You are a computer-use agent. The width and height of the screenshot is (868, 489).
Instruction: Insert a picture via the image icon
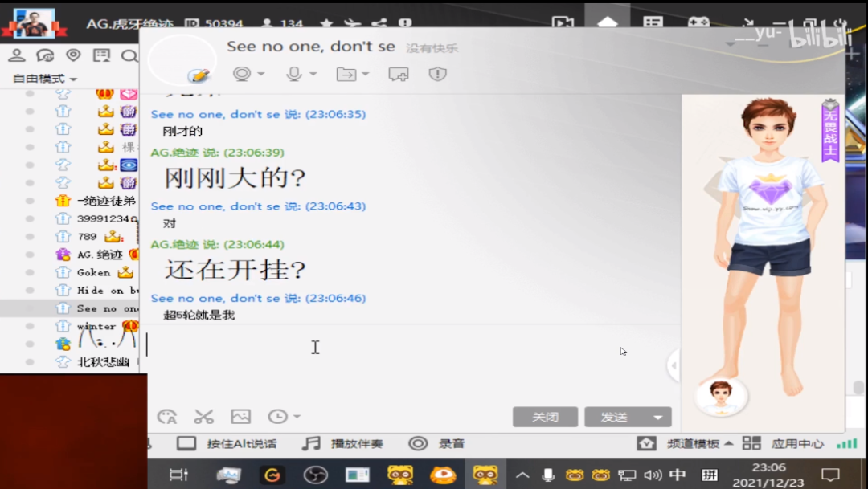click(241, 417)
